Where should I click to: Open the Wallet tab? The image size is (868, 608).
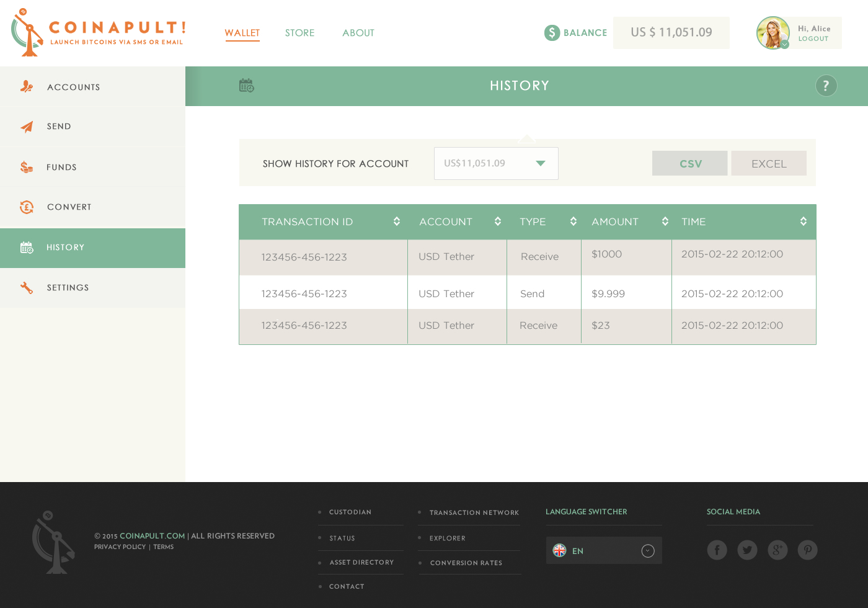click(242, 33)
